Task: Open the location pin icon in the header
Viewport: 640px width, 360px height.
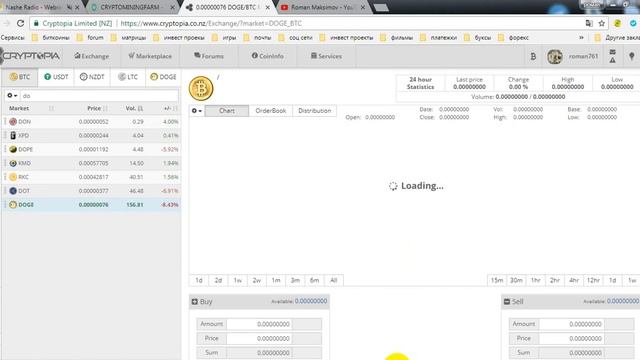Action: (x=631, y=56)
